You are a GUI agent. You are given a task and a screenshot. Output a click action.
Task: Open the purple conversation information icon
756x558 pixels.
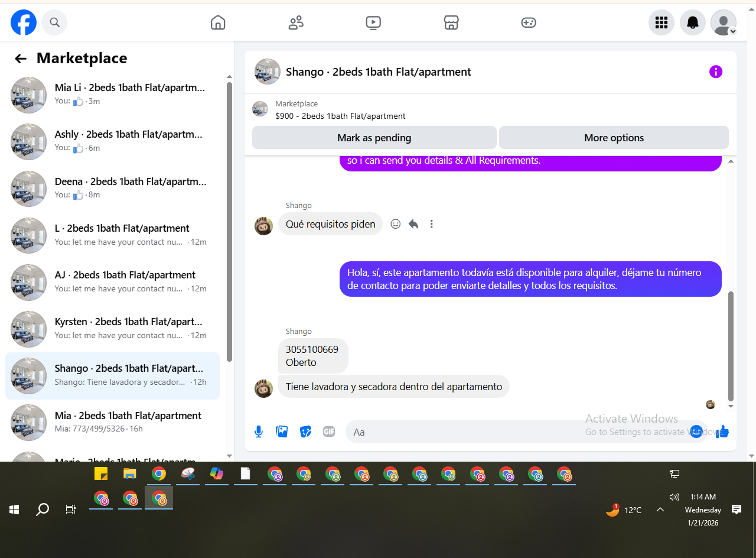click(716, 72)
